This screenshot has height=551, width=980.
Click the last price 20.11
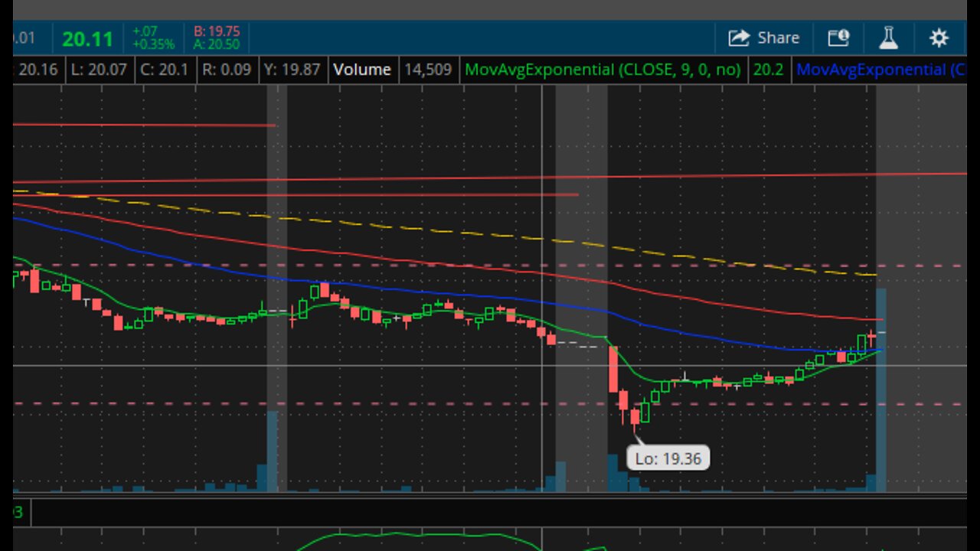tap(87, 38)
